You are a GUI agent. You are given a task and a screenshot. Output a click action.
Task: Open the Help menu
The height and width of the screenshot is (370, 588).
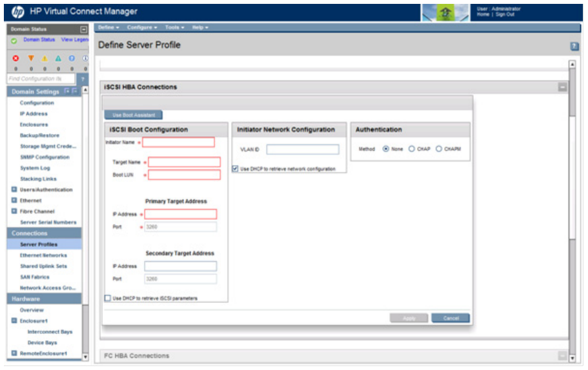tap(200, 27)
